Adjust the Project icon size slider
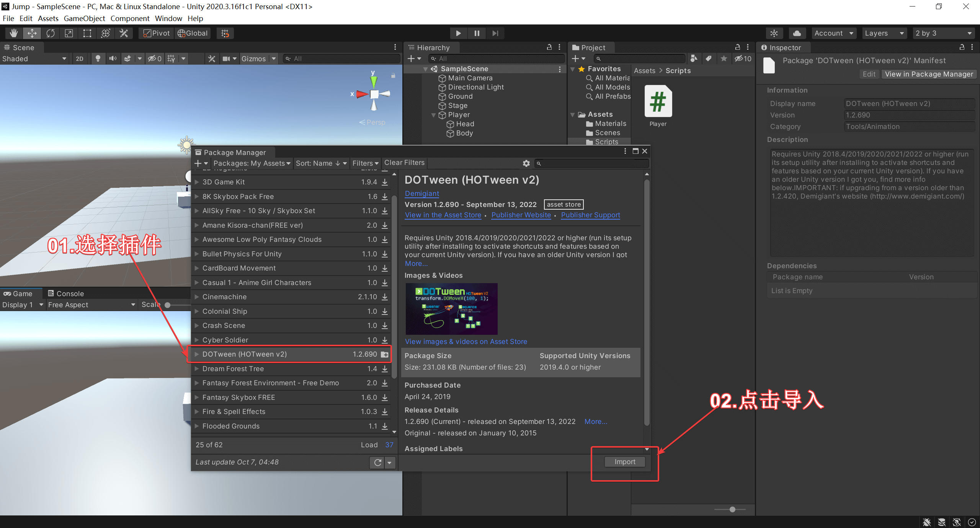The width and height of the screenshot is (980, 528). 732,509
